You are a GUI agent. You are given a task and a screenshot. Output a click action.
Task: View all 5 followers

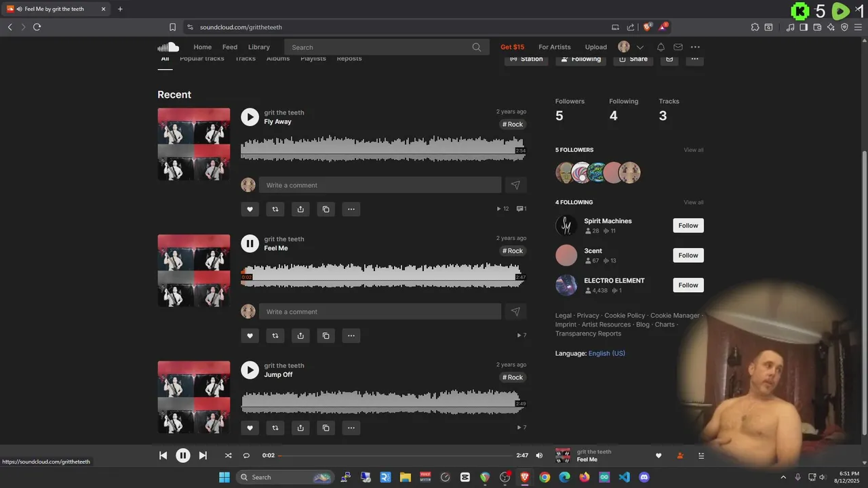694,150
